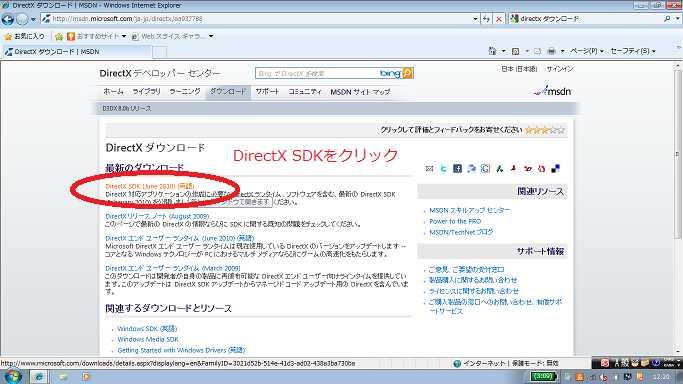Click the red X stop loading icon
Screen dimensions: 683x384
click(x=499, y=19)
